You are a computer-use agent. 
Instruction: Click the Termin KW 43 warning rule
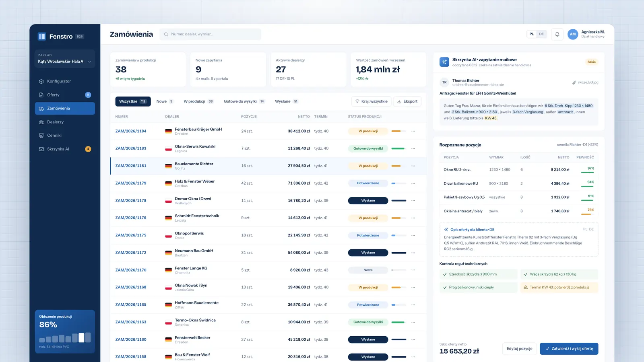point(559,287)
